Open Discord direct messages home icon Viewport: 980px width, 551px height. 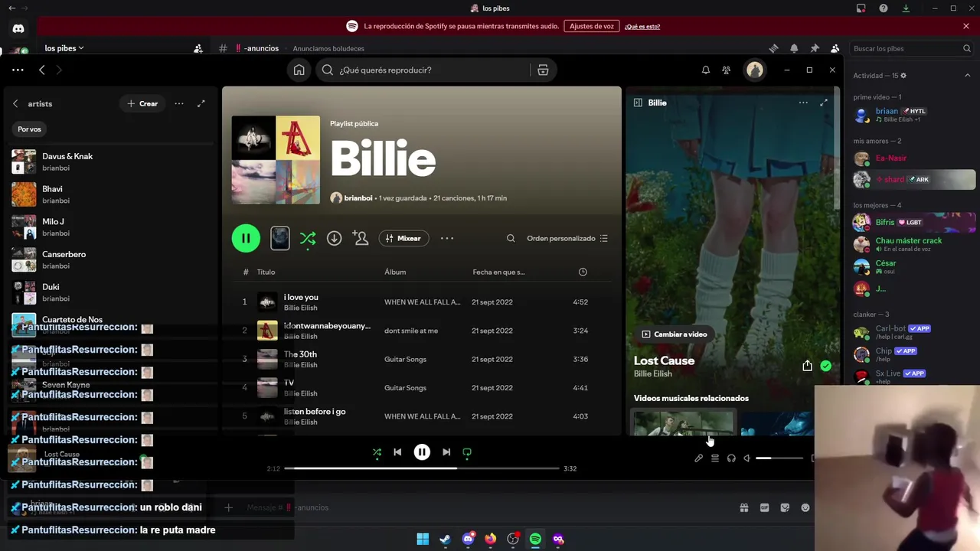click(18, 28)
